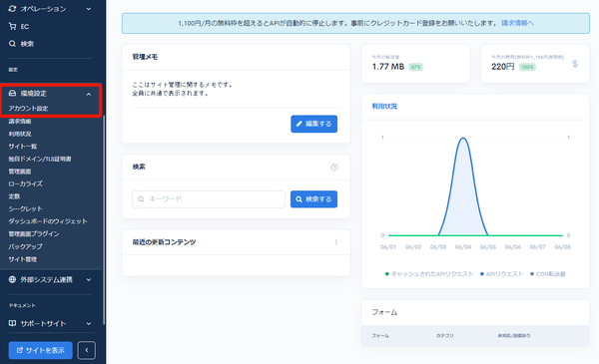Click the 編集する button in 管理メモ
This screenshot has width=599, height=364.
[x=314, y=124]
